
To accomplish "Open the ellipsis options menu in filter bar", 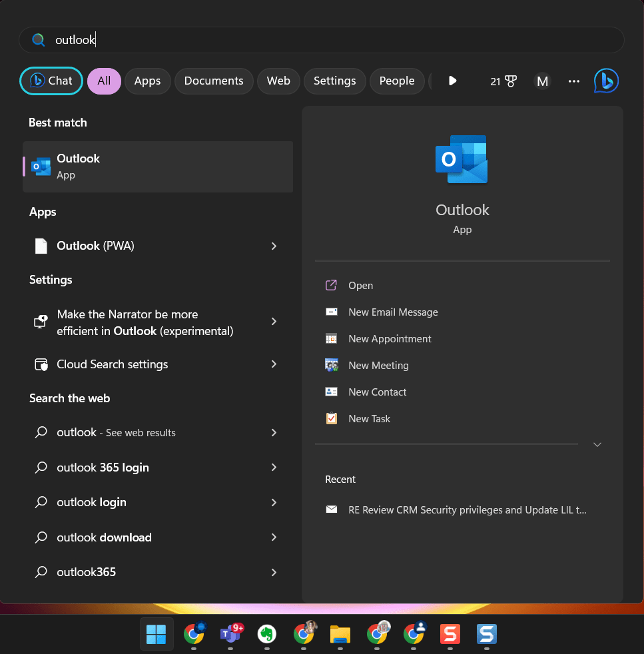I will click(x=573, y=81).
